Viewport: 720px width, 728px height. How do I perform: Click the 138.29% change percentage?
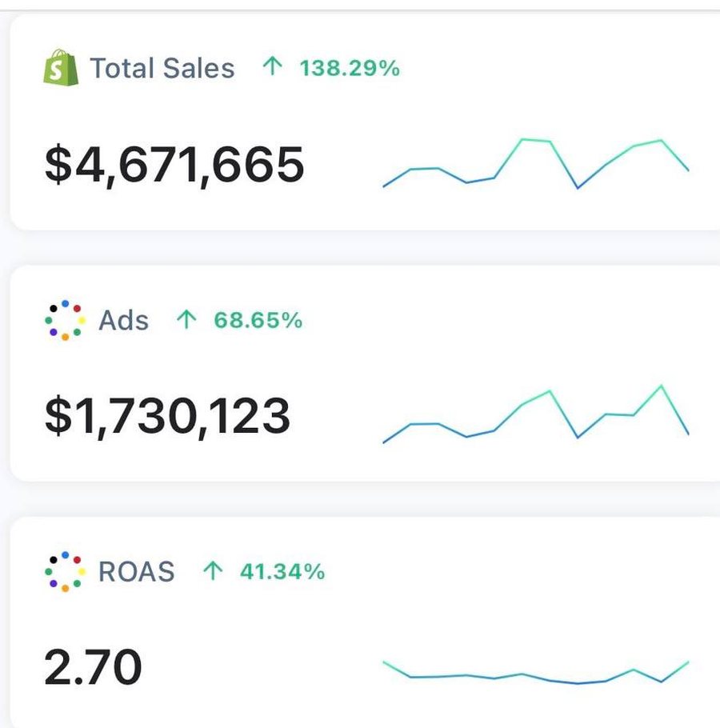(350, 68)
